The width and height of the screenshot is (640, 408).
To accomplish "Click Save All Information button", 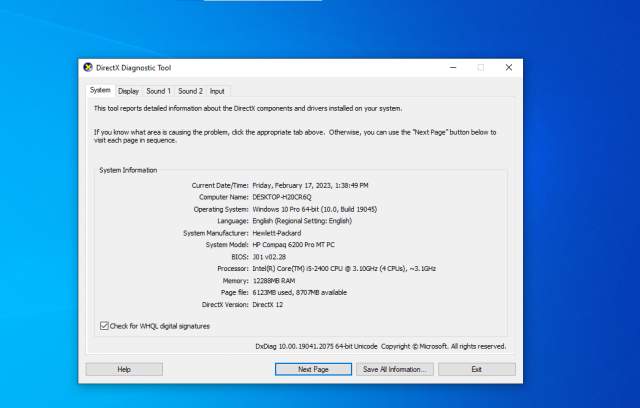I will [394, 369].
